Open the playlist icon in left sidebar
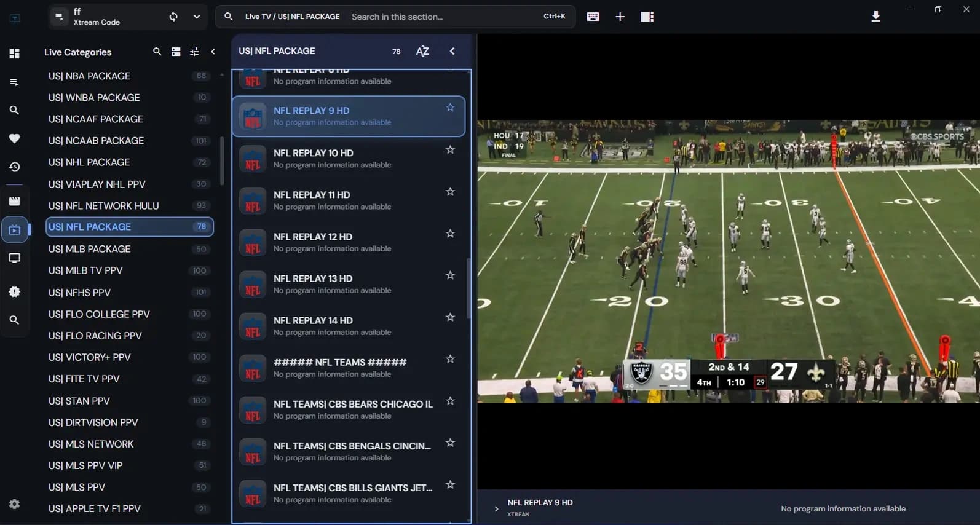 [x=15, y=82]
